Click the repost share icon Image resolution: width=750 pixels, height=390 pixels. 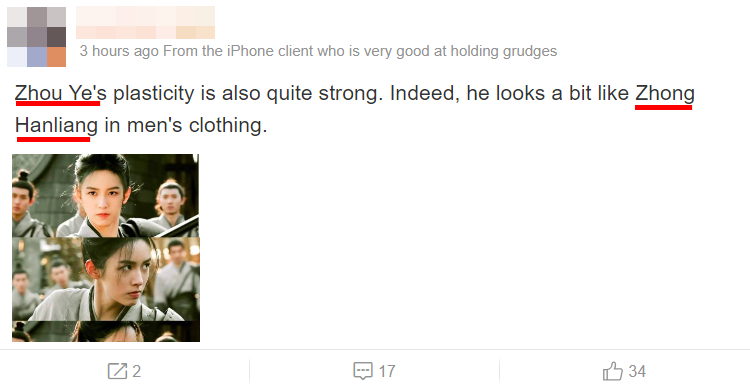(117, 371)
